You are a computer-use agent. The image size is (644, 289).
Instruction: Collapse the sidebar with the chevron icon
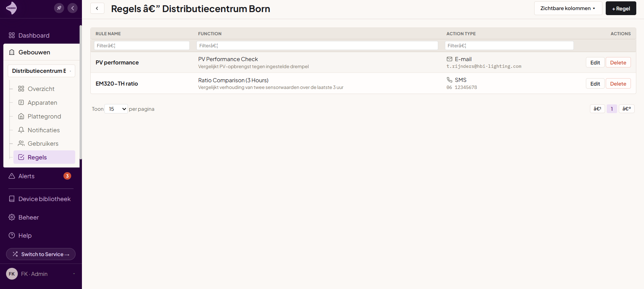pos(73,8)
